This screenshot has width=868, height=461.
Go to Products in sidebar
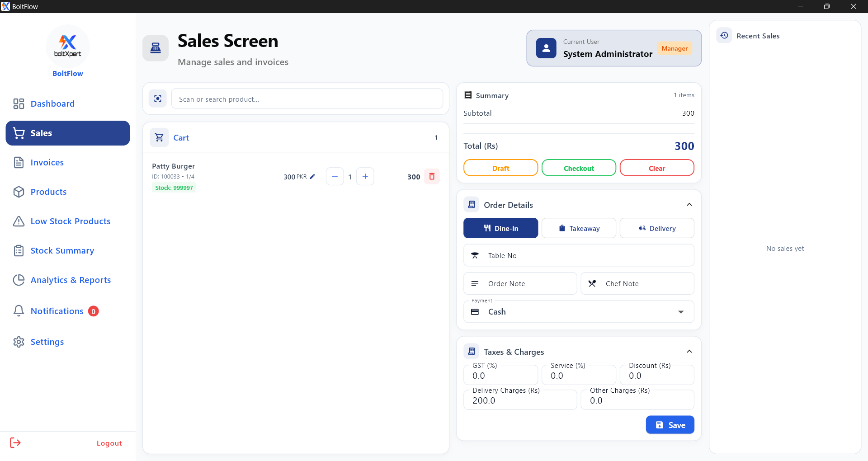48,192
